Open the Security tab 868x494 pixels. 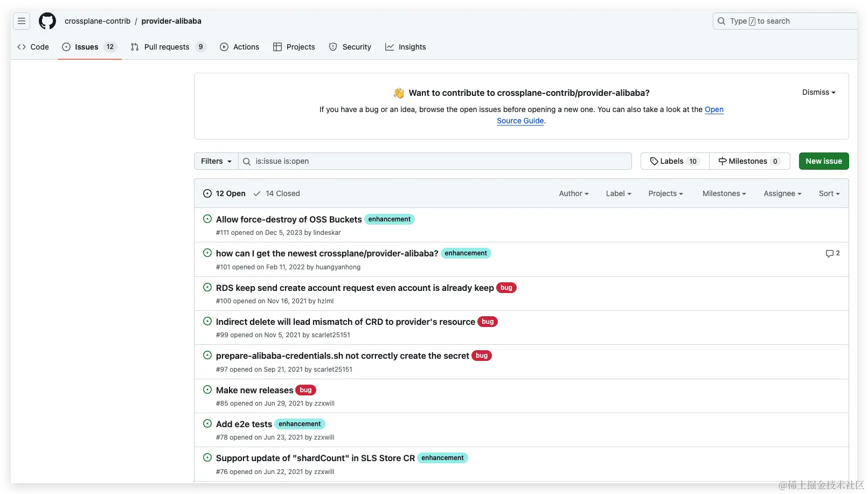(x=350, y=47)
